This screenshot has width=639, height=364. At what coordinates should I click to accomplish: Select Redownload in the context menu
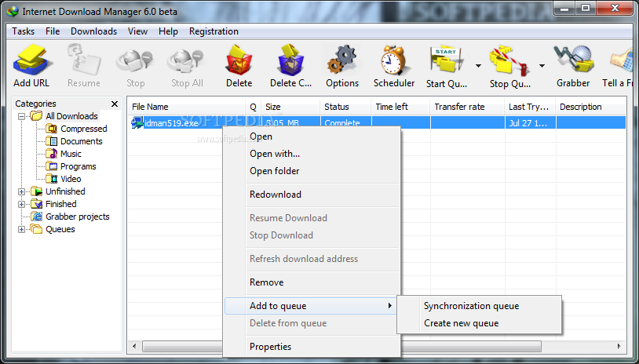point(312,195)
